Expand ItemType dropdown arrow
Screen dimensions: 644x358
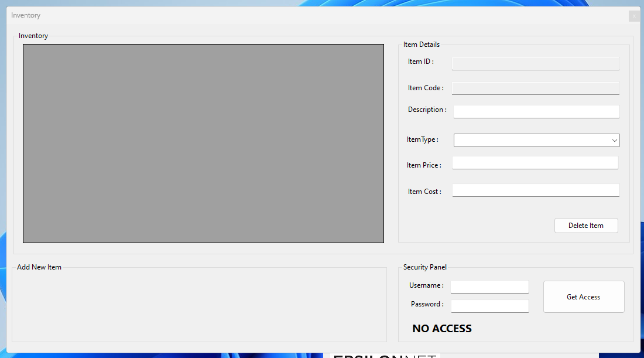pyautogui.click(x=614, y=140)
